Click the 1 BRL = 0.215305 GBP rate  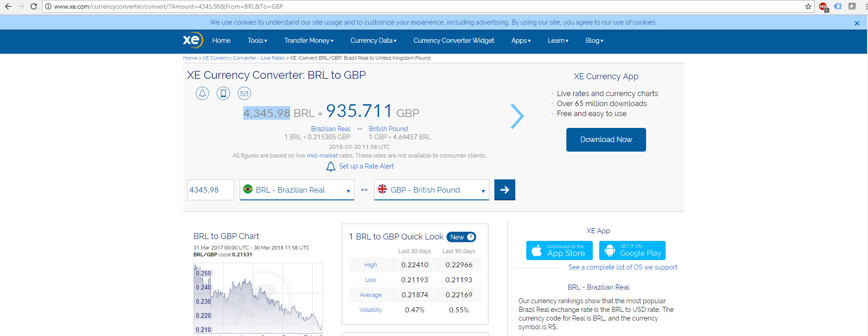(318, 137)
